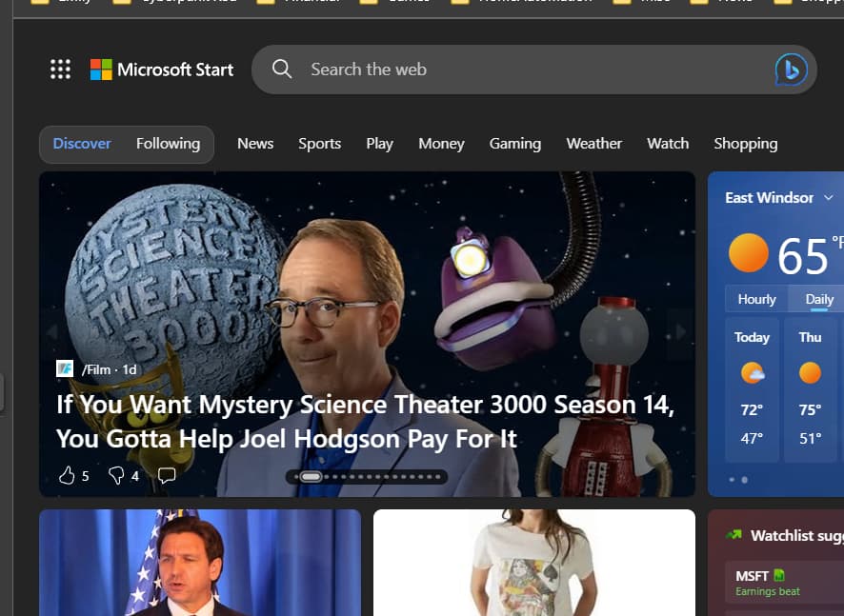Open the Mystery Science Theater 3000 headline

tap(365, 422)
